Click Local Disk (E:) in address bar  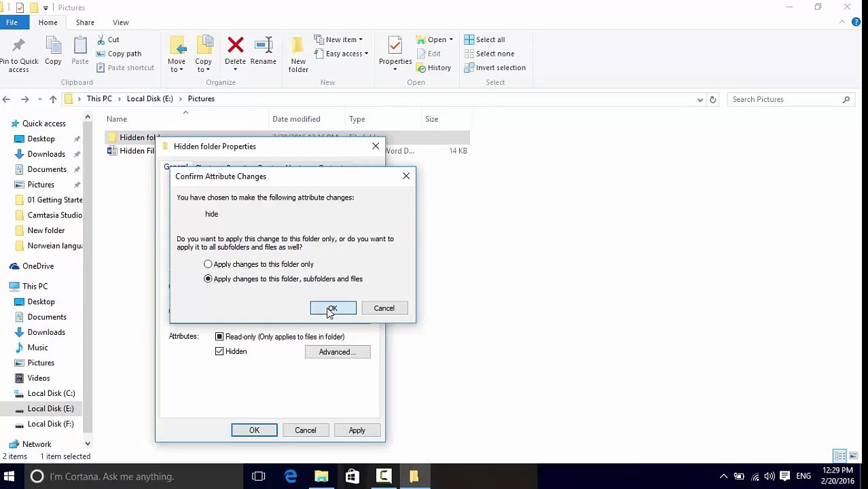tap(149, 99)
